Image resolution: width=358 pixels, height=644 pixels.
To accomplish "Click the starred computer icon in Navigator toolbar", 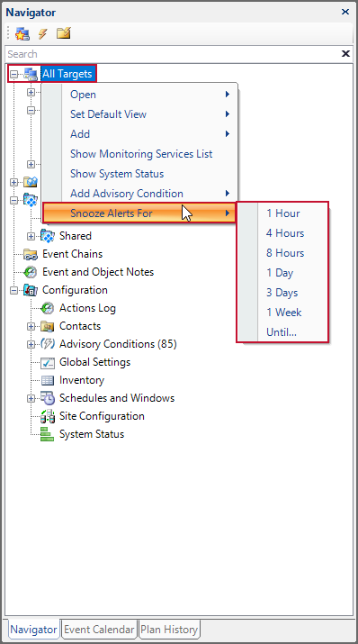I will (x=22, y=33).
